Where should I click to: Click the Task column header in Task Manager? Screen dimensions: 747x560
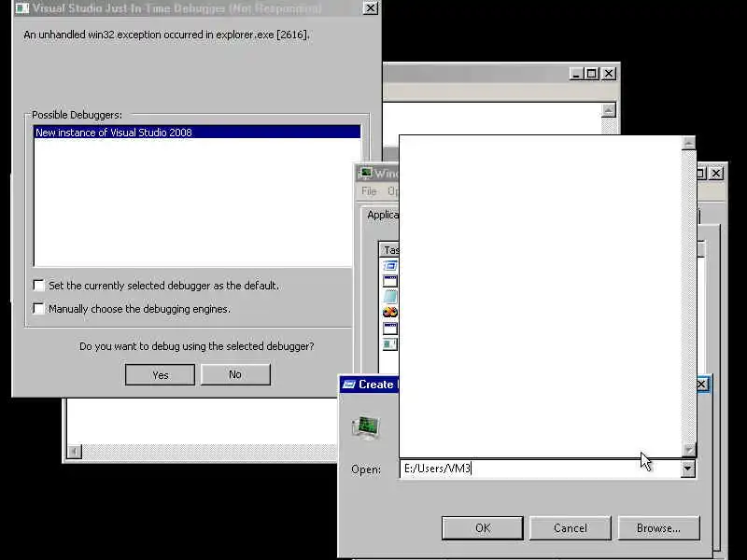pyautogui.click(x=389, y=250)
